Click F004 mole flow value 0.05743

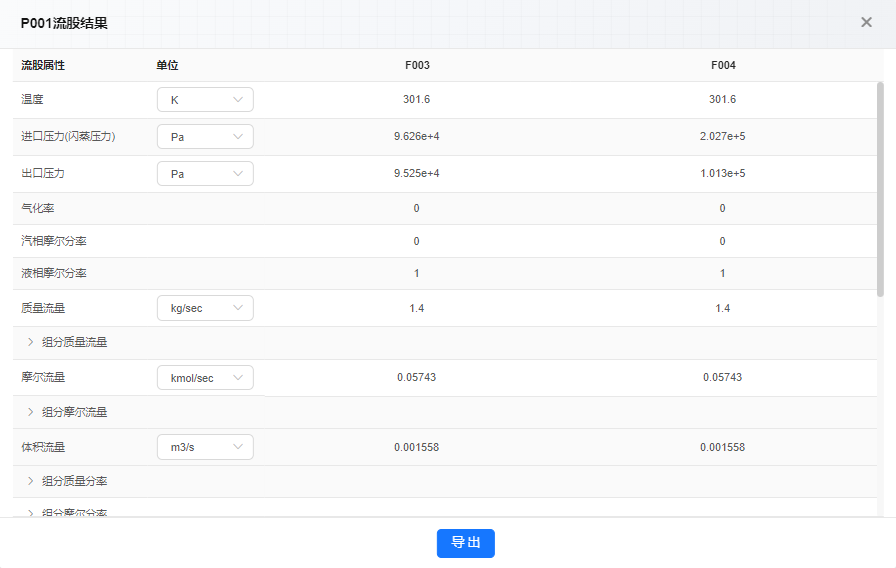[722, 378]
